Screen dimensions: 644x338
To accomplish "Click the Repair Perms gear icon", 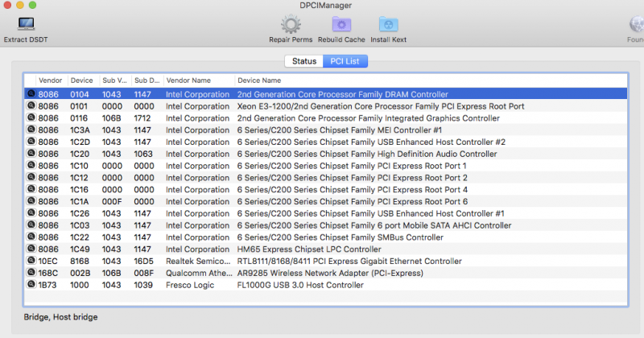I will [291, 25].
